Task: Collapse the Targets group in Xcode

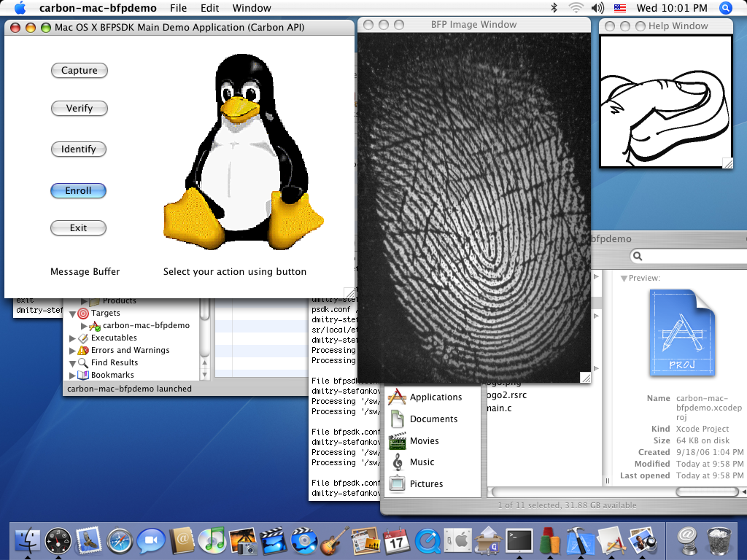Action: pyautogui.click(x=72, y=314)
